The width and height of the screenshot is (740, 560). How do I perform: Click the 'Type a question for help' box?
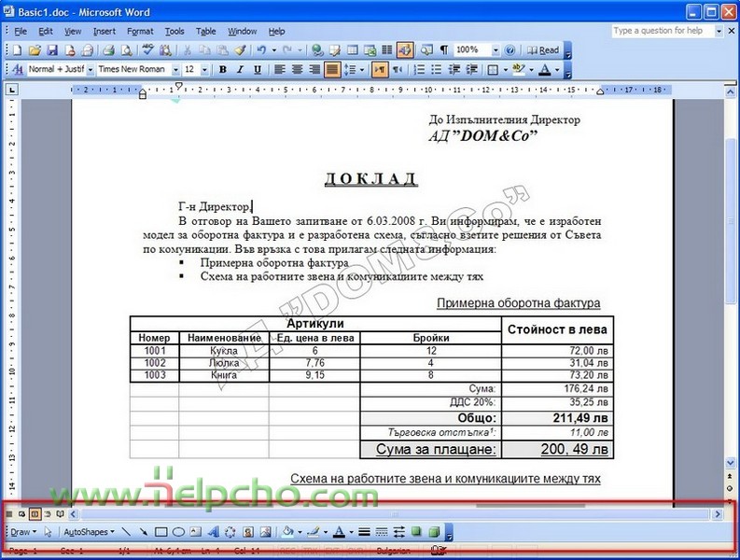pyautogui.click(x=663, y=31)
